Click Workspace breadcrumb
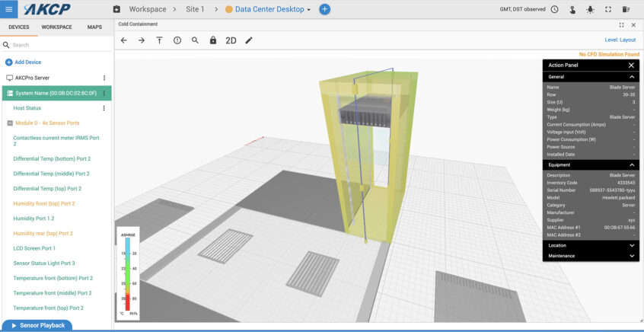Screen dimensions: 644x332 pos(148,9)
